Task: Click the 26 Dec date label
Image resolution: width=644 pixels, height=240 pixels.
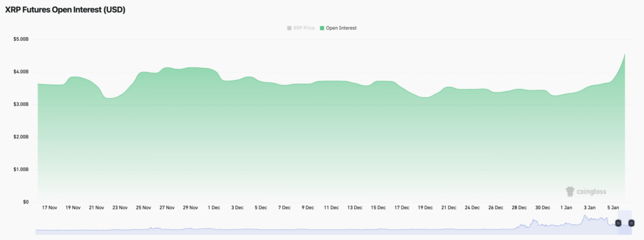Action: click(496, 207)
